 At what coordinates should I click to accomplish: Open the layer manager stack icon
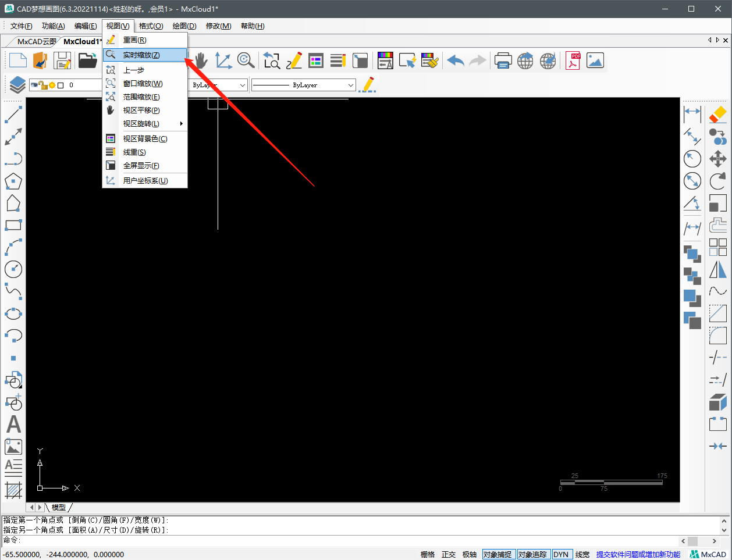(x=17, y=85)
